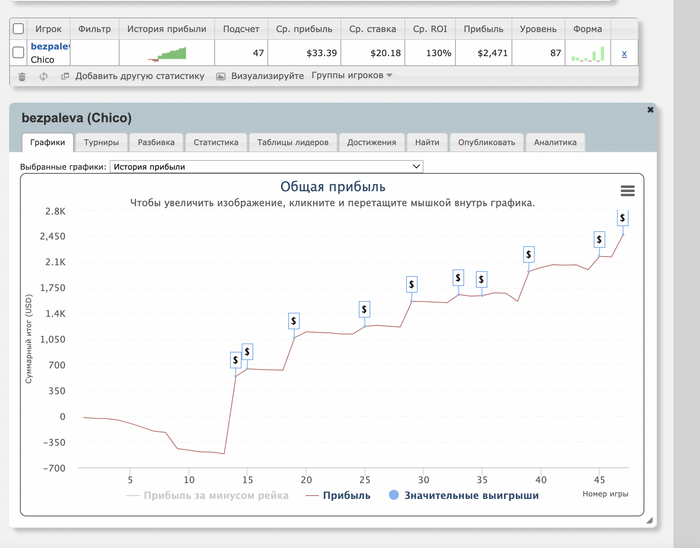This screenshot has width=700, height=548.
Task: Open the Найти tab
Action: pyautogui.click(x=427, y=142)
